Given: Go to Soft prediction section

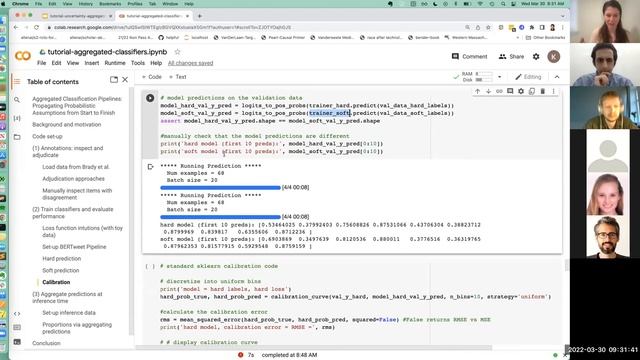Looking at the screenshot, I should (x=61, y=271).
